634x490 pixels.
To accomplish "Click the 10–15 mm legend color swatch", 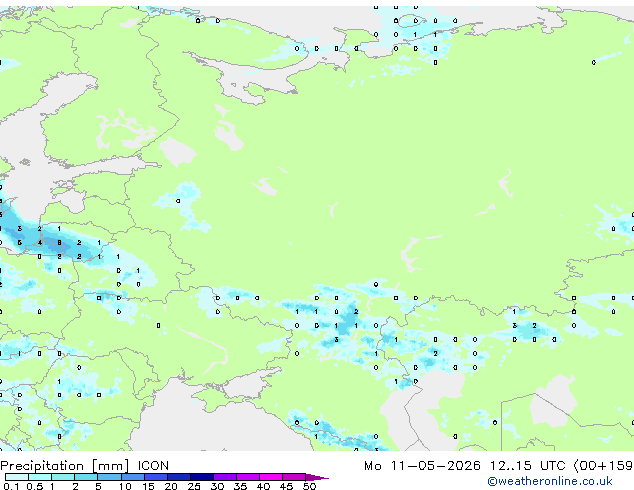I will point(133,477).
